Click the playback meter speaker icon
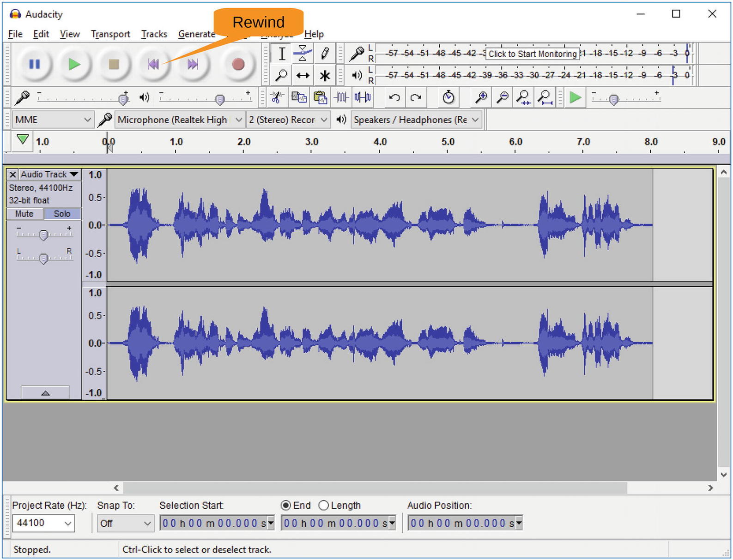The width and height of the screenshot is (733, 560). pyautogui.click(x=357, y=75)
